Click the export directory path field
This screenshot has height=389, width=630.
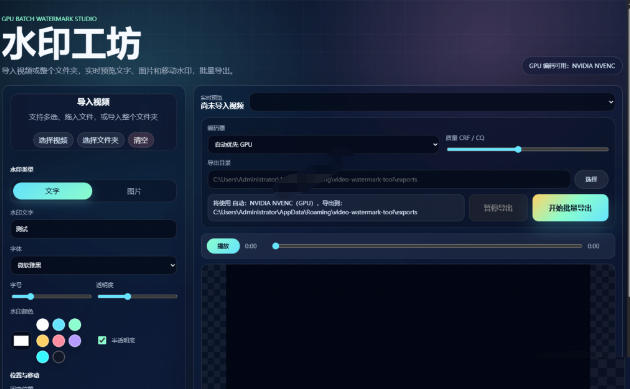(x=389, y=179)
